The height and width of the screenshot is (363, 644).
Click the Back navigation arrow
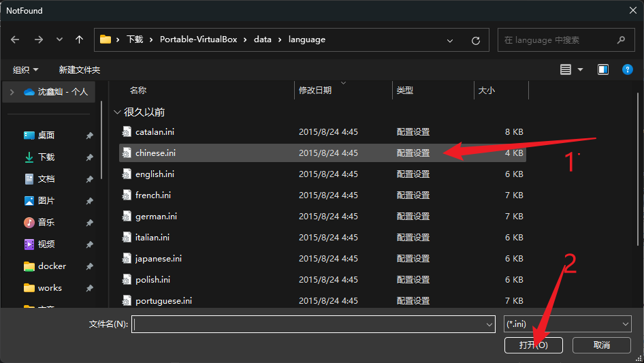pos(15,40)
